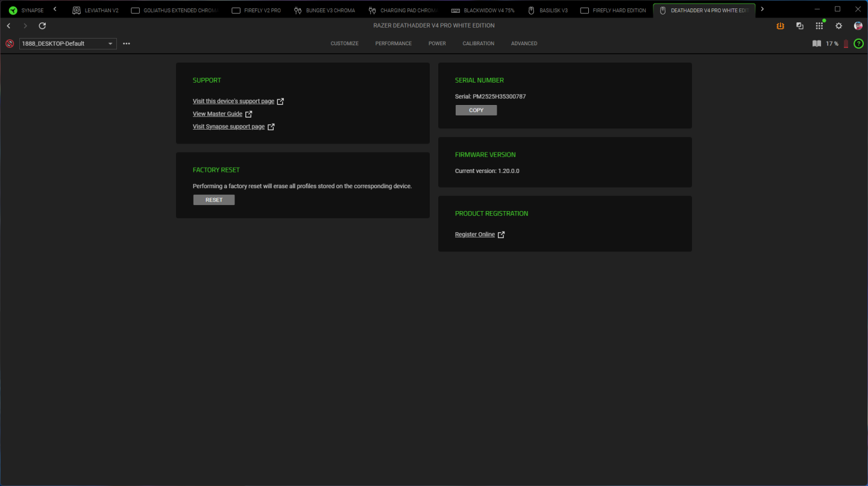
Task: Click the Product Registration heading
Action: tap(491, 213)
